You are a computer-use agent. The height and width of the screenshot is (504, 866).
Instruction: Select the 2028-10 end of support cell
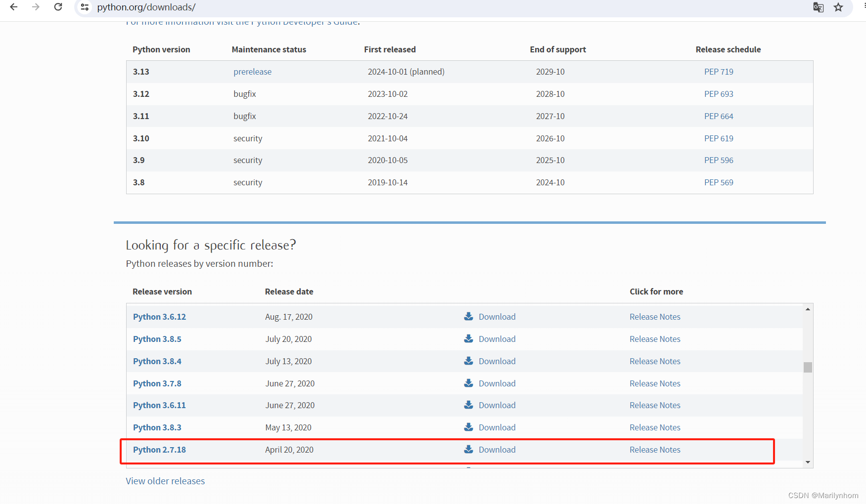pyautogui.click(x=550, y=94)
